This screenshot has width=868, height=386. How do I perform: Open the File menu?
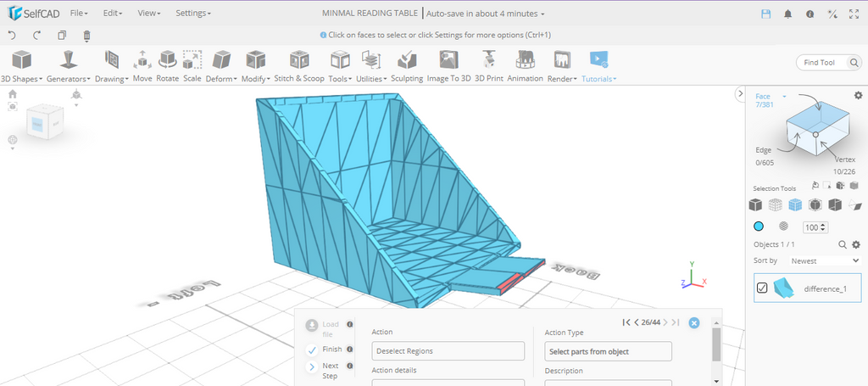pyautogui.click(x=79, y=14)
